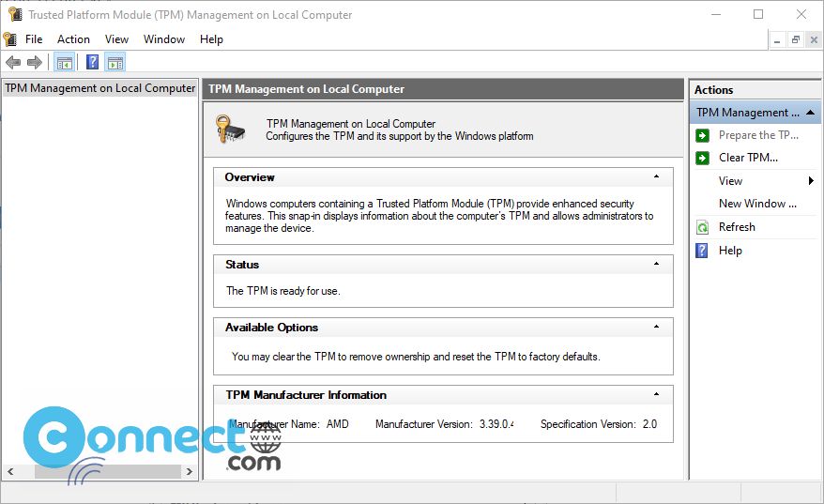Open the Action menu
Viewport: 824px width, 504px height.
coord(73,39)
